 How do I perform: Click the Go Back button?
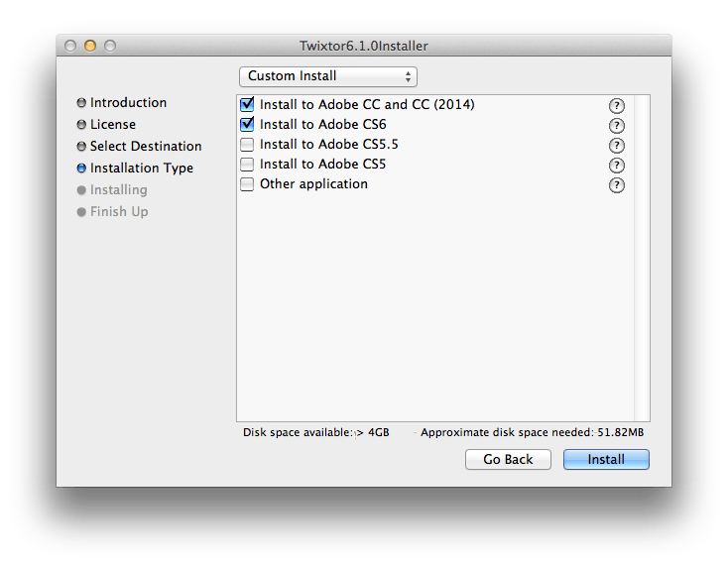click(x=508, y=459)
